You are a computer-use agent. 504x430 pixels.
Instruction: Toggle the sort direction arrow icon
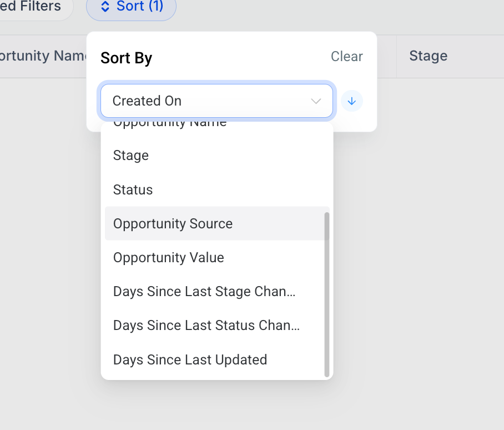point(351,101)
